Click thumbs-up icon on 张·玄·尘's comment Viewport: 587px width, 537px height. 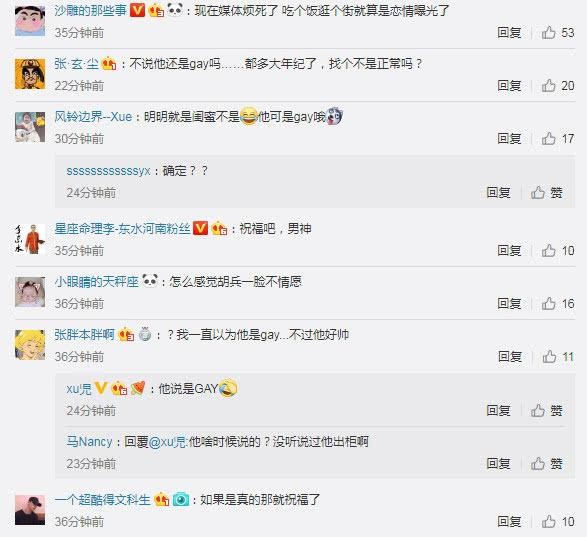pyautogui.click(x=548, y=86)
